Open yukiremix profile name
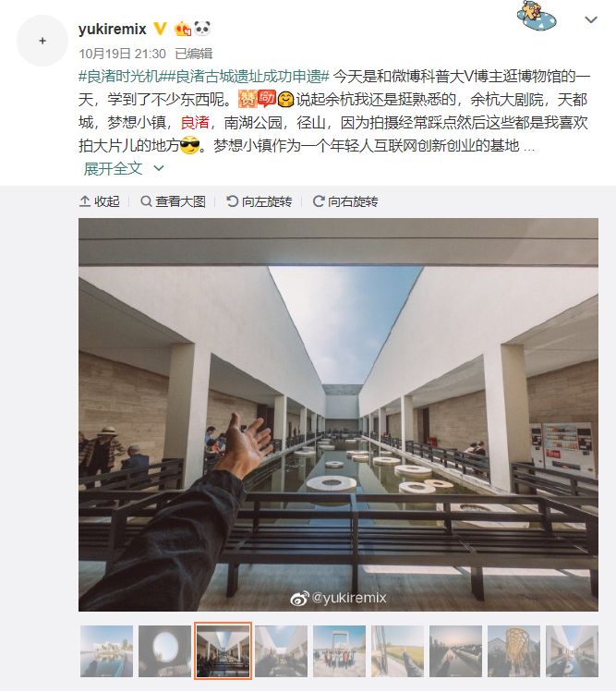Screen dimensions: 616x692 (112, 29)
